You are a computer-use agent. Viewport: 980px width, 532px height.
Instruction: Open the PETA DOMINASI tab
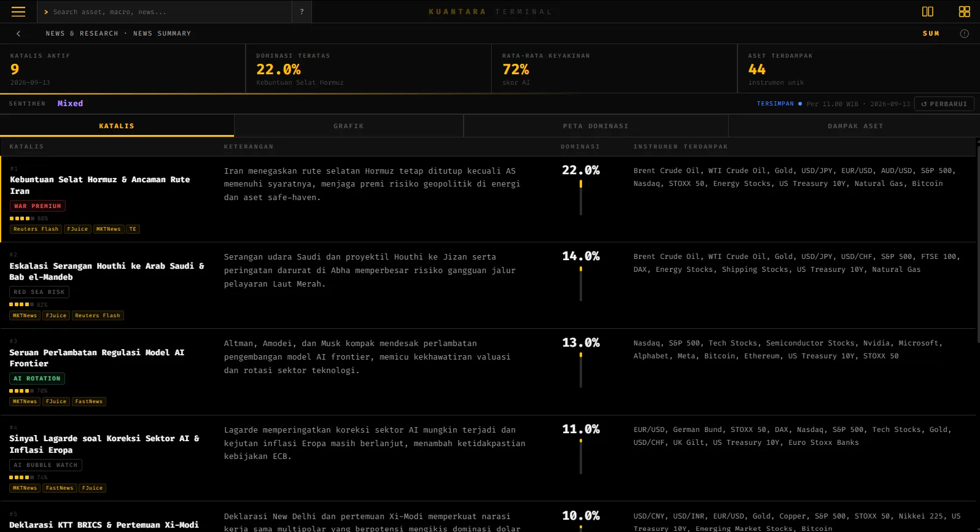[596, 126]
